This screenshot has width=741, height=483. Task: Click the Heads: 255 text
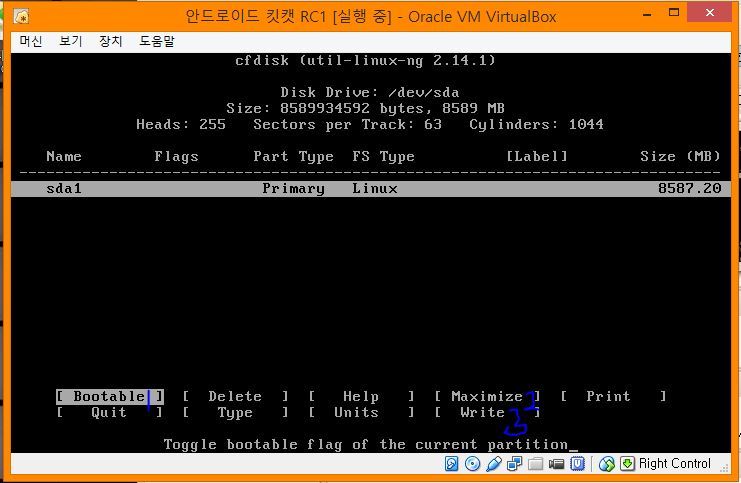(x=181, y=124)
